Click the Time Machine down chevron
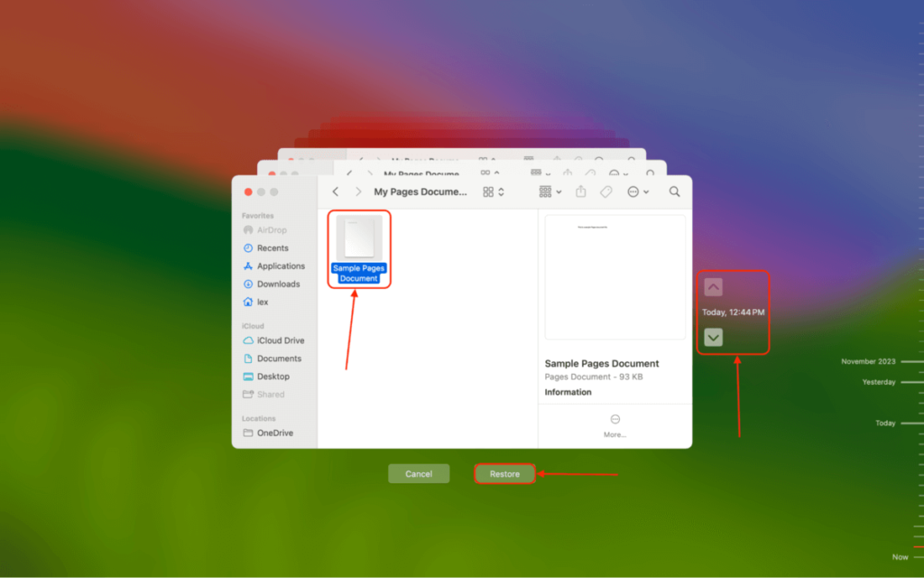924x578 pixels. click(x=714, y=337)
